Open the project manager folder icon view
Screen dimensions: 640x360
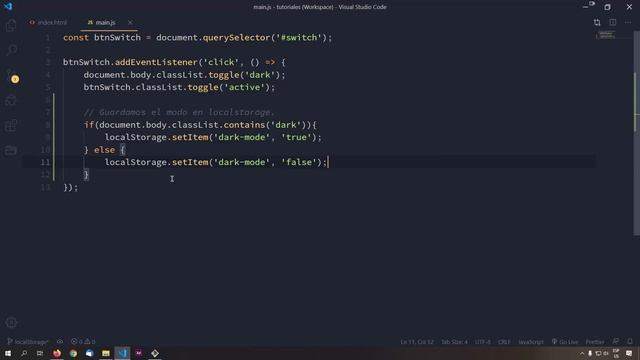coord(11,150)
